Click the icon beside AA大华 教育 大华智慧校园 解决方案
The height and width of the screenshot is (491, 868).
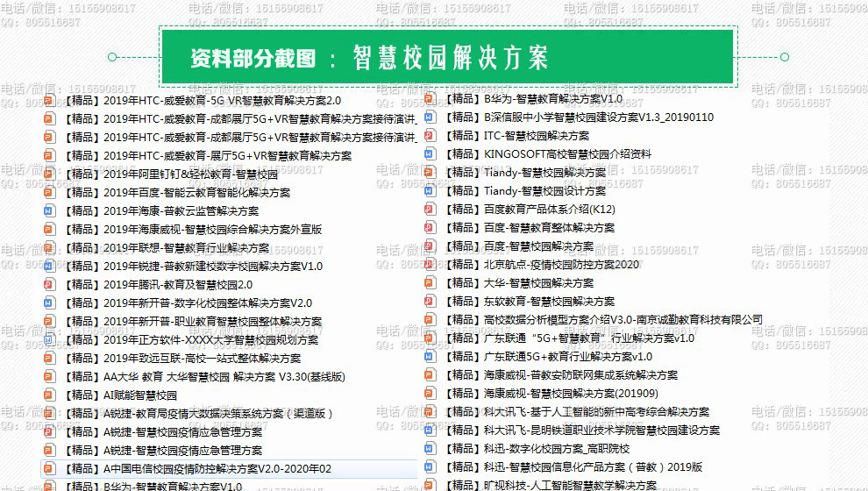49,377
